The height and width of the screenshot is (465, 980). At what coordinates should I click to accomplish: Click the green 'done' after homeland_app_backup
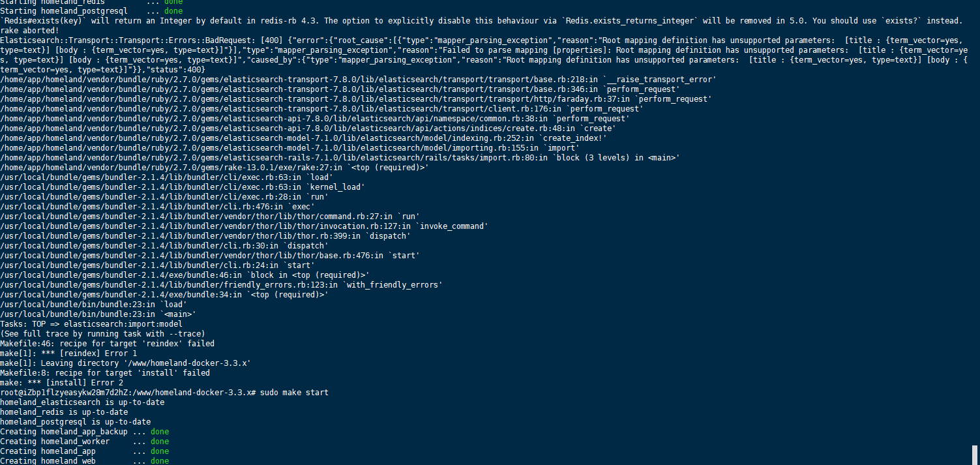(160, 432)
